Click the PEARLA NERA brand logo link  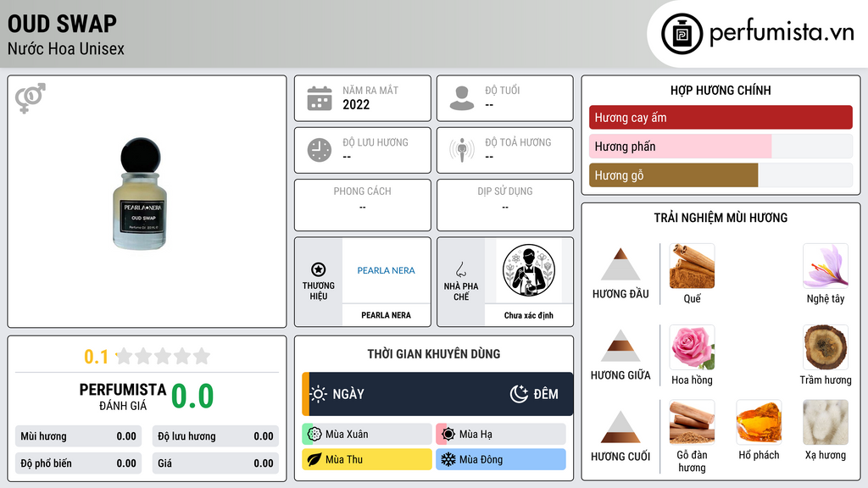pos(386,270)
